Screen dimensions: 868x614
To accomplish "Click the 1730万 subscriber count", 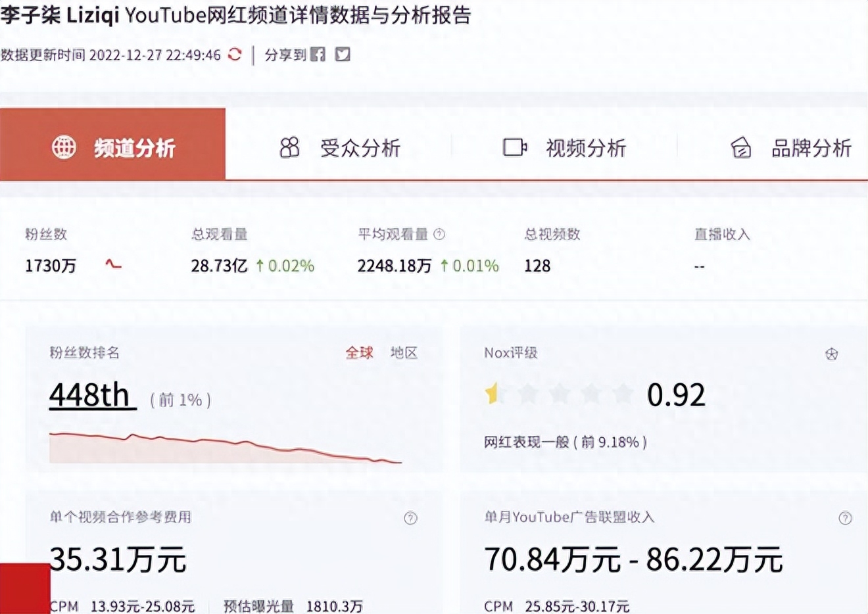I will click(51, 266).
